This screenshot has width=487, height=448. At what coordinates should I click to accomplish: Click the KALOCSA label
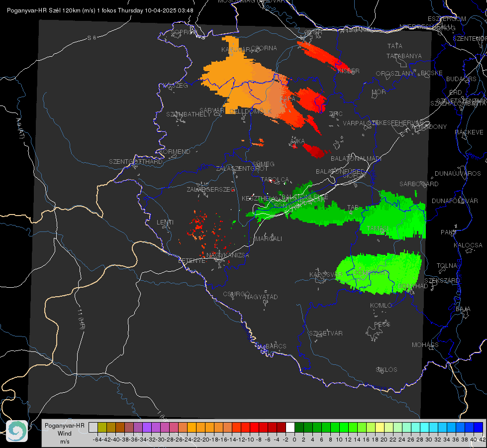pyautogui.click(x=468, y=245)
